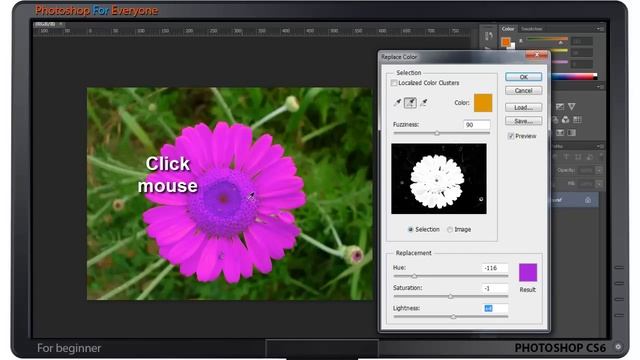This screenshot has width=640, height=360.
Task: Click the Fuzziness value field
Action: [x=477, y=125]
